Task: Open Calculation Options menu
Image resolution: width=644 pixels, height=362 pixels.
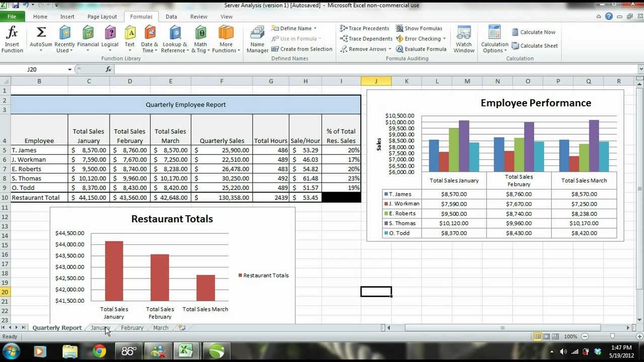Action: 495,40
